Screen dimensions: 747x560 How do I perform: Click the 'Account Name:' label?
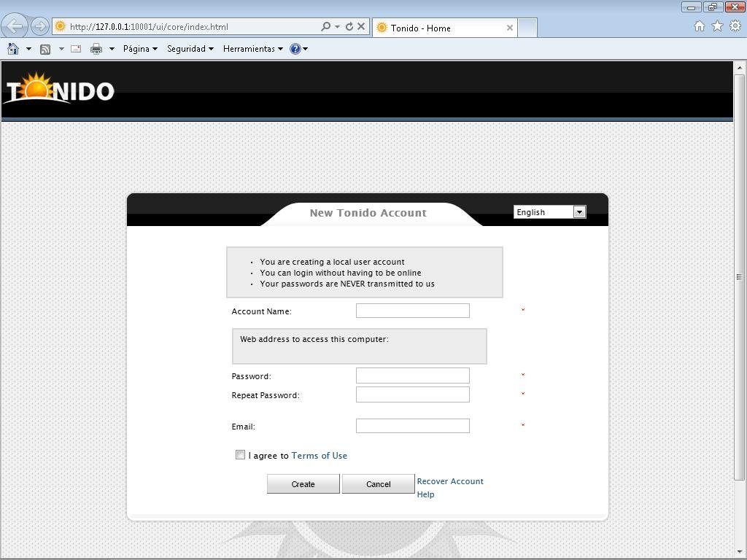[x=262, y=311]
